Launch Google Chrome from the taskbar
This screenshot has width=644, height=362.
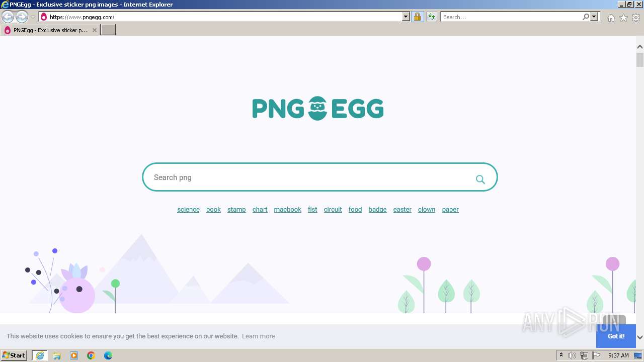pyautogui.click(x=91, y=355)
